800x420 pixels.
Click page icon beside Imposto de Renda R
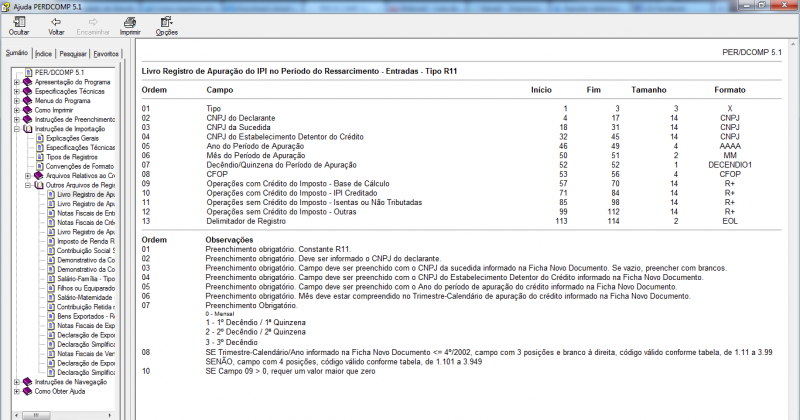(x=51, y=241)
